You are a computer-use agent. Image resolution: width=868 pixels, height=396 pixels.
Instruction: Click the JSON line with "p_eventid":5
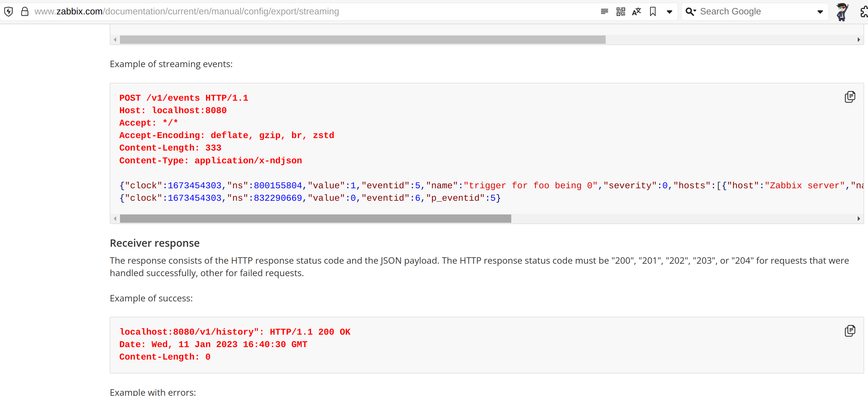[310, 198]
